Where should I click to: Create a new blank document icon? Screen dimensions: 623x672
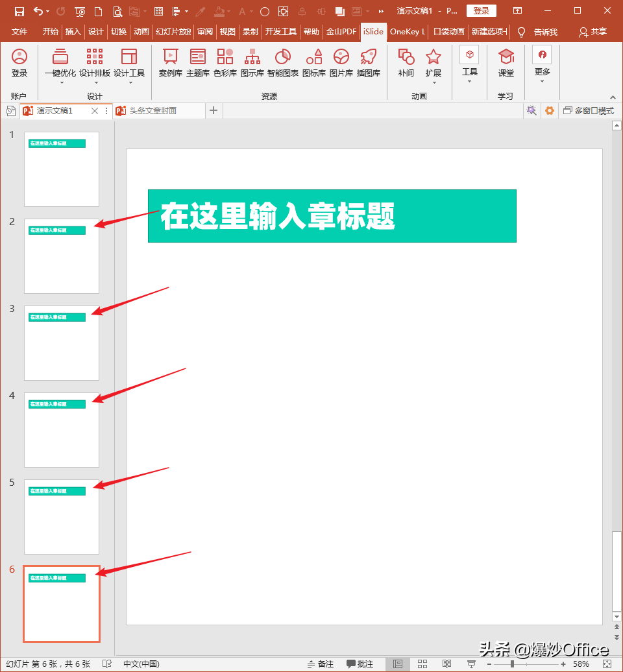[98, 12]
